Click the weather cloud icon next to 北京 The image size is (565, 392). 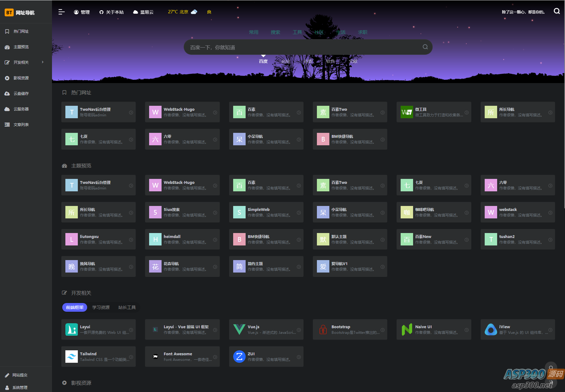[194, 12]
